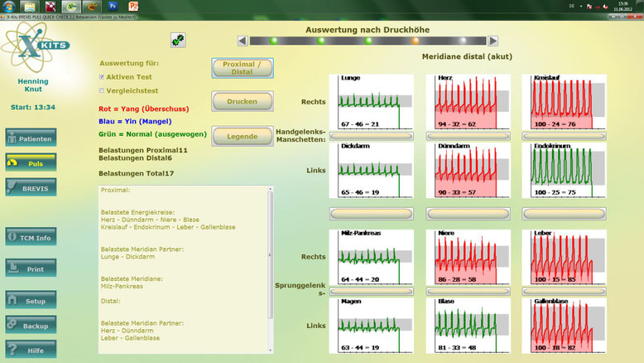
Task: Enable the Vergleichstest checkbox
Action: coord(102,91)
